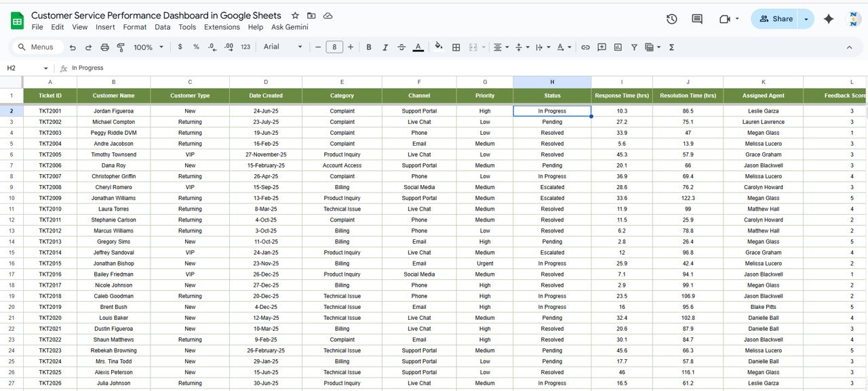Toggle italic formatting
Viewport: 868px width, 391px height.
(x=384, y=47)
